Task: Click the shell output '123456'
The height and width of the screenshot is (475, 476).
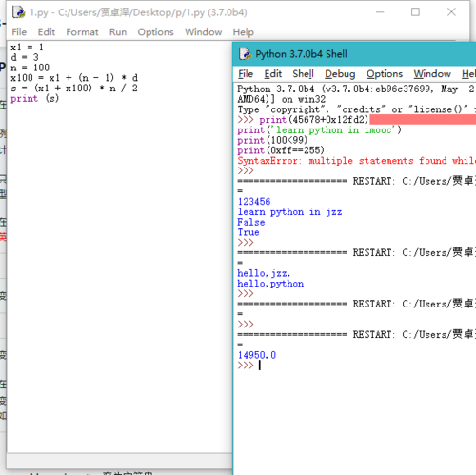Action: click(x=254, y=202)
